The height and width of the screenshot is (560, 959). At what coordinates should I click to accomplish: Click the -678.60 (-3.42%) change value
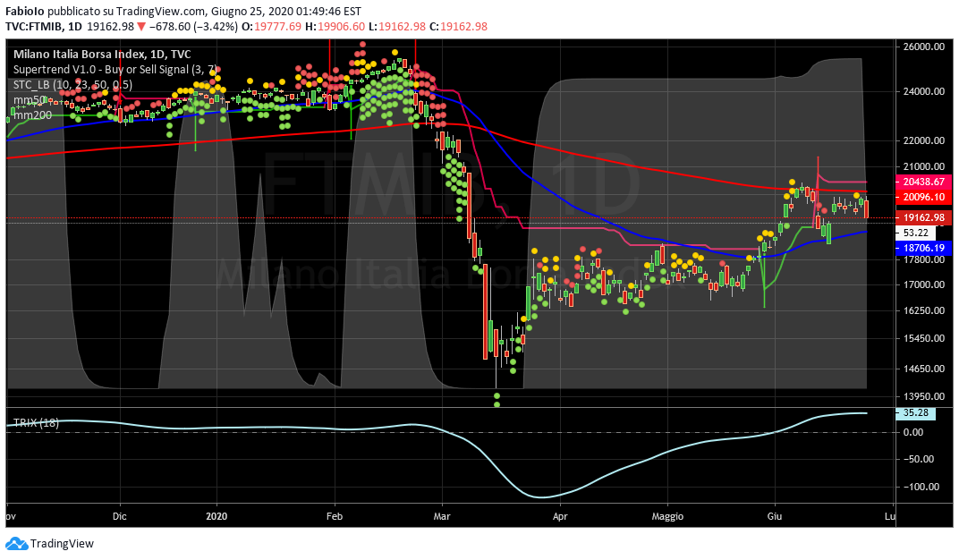click(x=193, y=26)
